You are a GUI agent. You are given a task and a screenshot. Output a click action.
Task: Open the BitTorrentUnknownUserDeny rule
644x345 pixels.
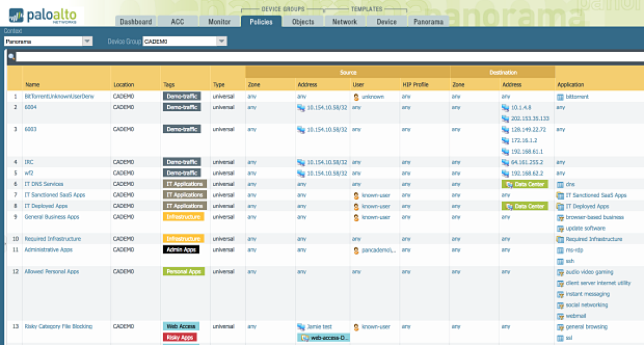[59, 97]
